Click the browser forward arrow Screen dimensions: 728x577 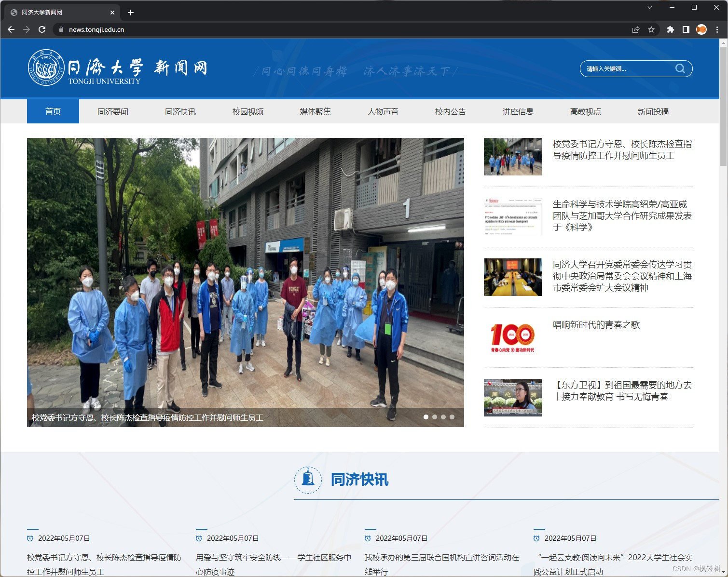coord(27,29)
